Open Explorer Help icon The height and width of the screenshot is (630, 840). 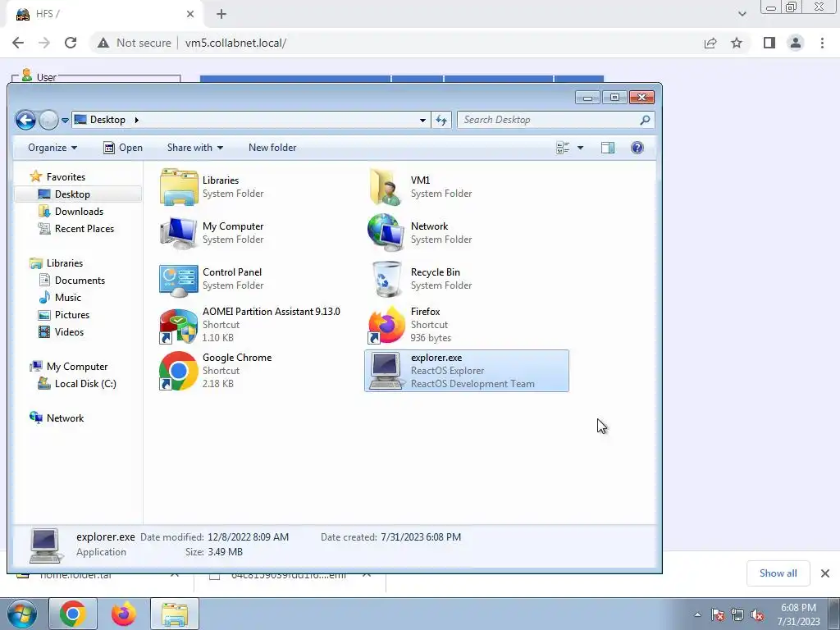[637, 148]
